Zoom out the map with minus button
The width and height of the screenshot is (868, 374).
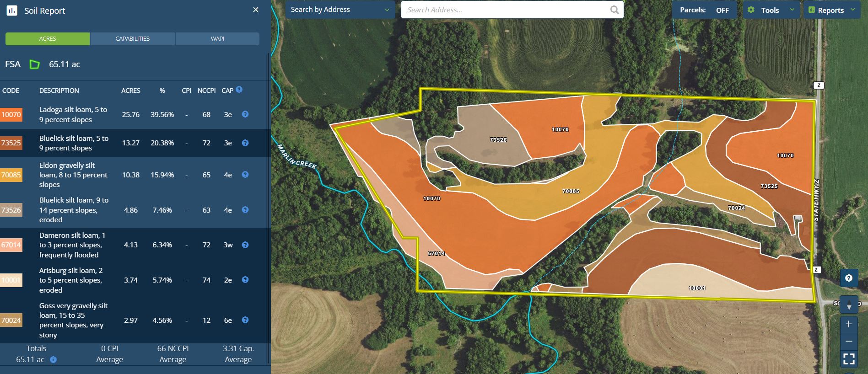pos(849,342)
